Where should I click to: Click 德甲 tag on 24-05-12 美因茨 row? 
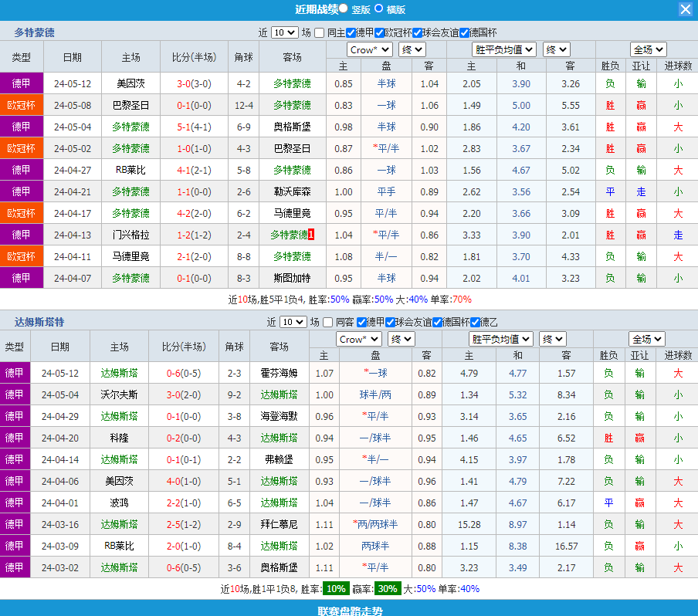point(22,83)
